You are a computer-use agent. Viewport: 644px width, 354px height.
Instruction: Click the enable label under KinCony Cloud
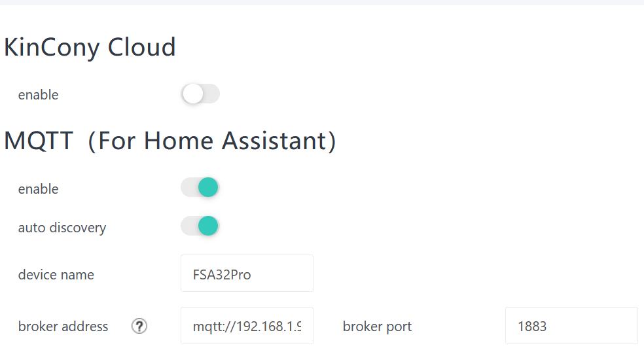[x=38, y=95]
